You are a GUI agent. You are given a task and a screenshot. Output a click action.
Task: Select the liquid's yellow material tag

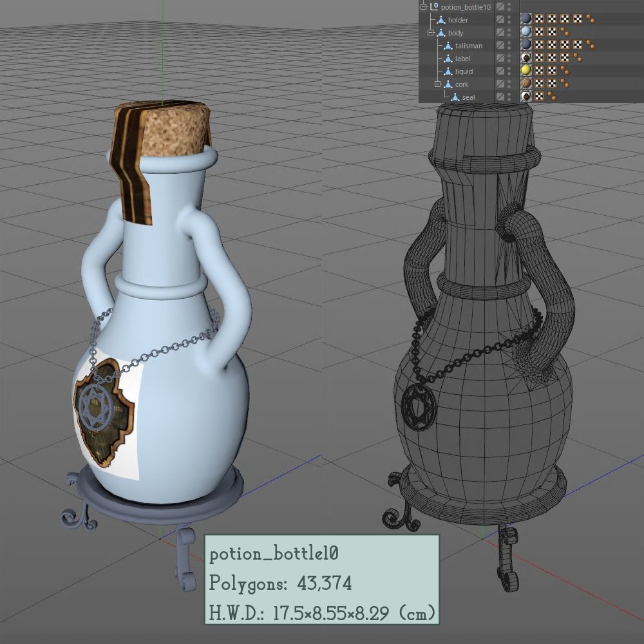point(526,70)
